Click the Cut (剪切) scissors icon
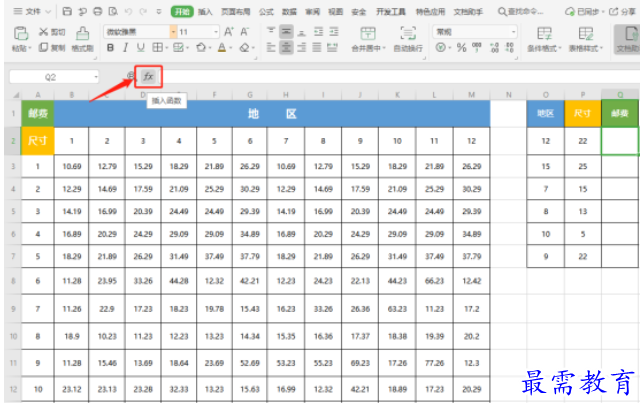 point(43,32)
